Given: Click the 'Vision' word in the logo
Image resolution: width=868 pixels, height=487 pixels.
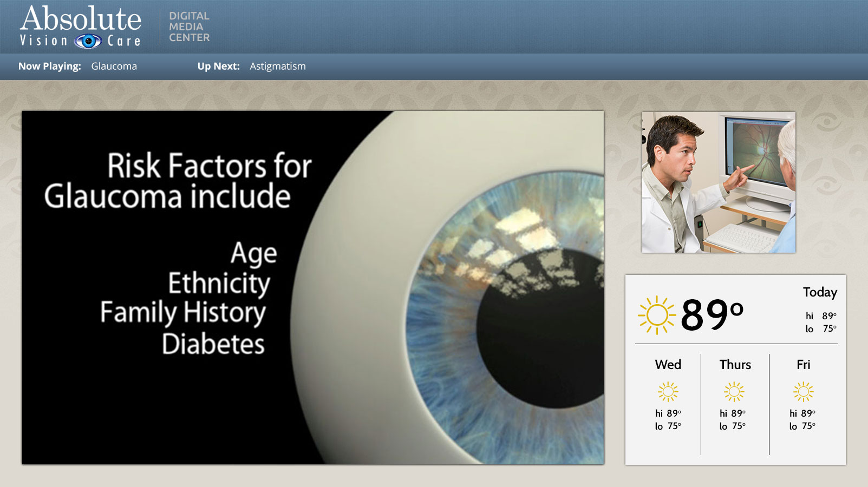Looking at the screenshot, I should pyautogui.click(x=44, y=41).
